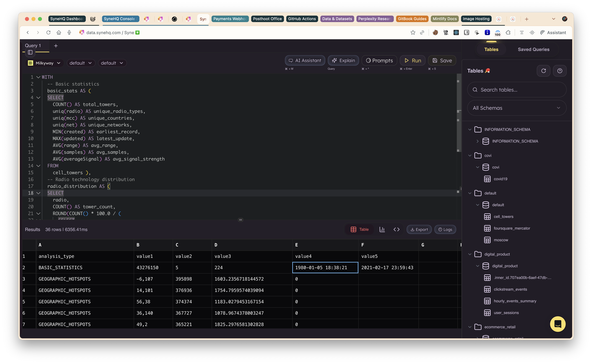Toggle the sidebar panel icon under Query 1
This screenshot has width=592, height=364.
(30, 52)
